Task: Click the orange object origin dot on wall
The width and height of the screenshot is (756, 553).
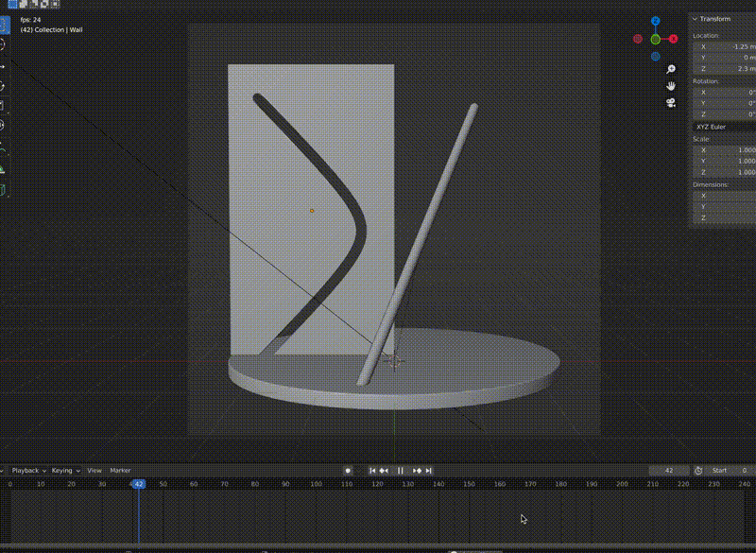Action: (312, 211)
